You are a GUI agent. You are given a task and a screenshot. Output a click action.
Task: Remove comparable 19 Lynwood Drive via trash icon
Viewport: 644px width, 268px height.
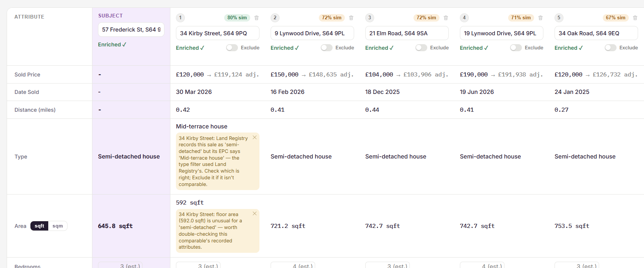tap(540, 18)
